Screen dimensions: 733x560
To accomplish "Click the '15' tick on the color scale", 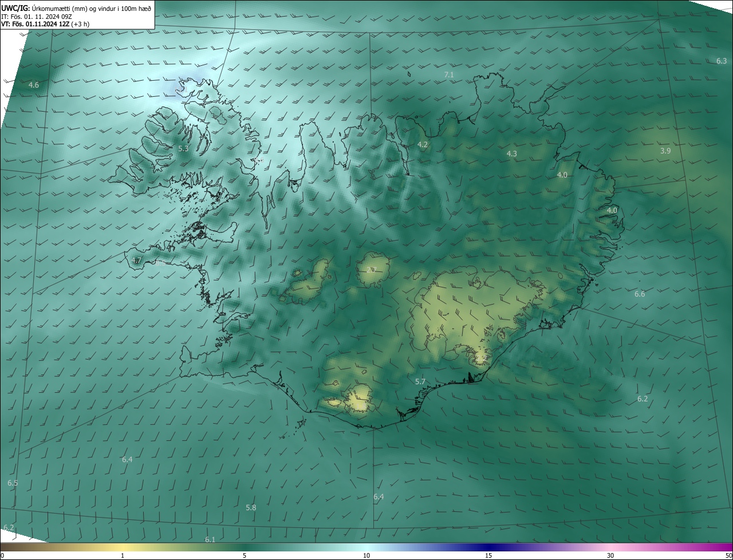I will pos(488,555).
